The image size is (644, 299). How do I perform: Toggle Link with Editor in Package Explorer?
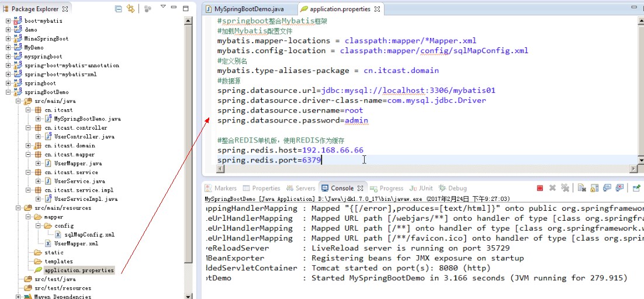(131, 9)
